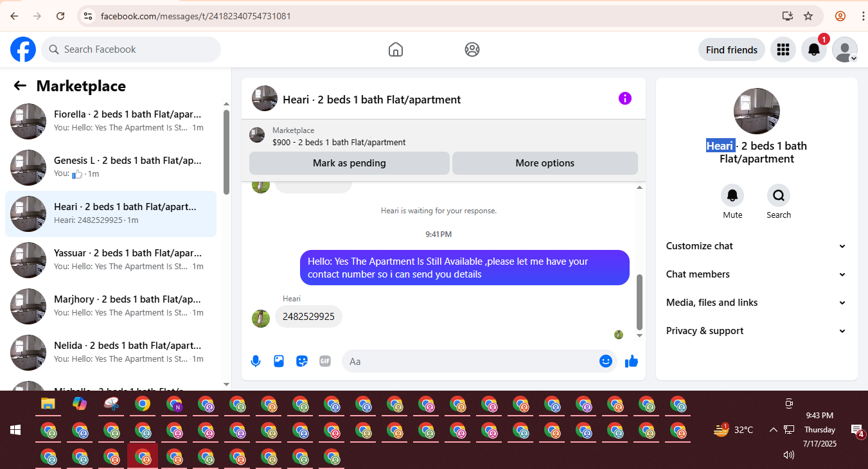The width and height of the screenshot is (868, 469).
Task: Click Find friends button
Action: [732, 49]
